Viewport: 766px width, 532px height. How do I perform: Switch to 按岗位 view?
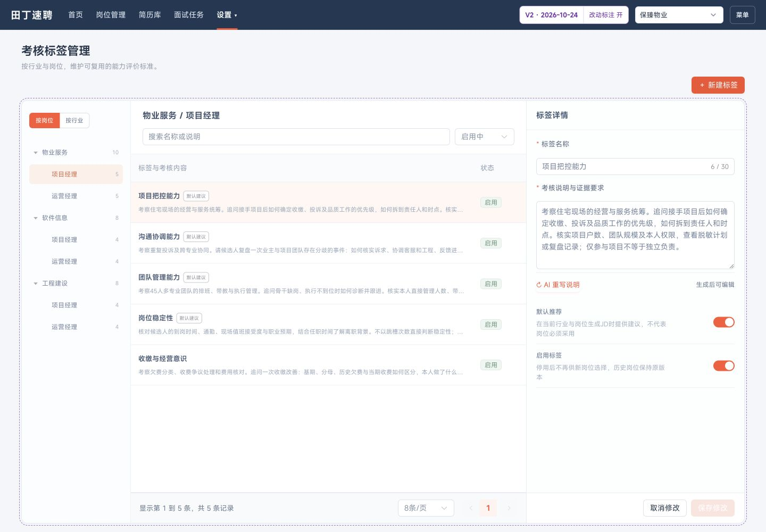click(x=44, y=120)
